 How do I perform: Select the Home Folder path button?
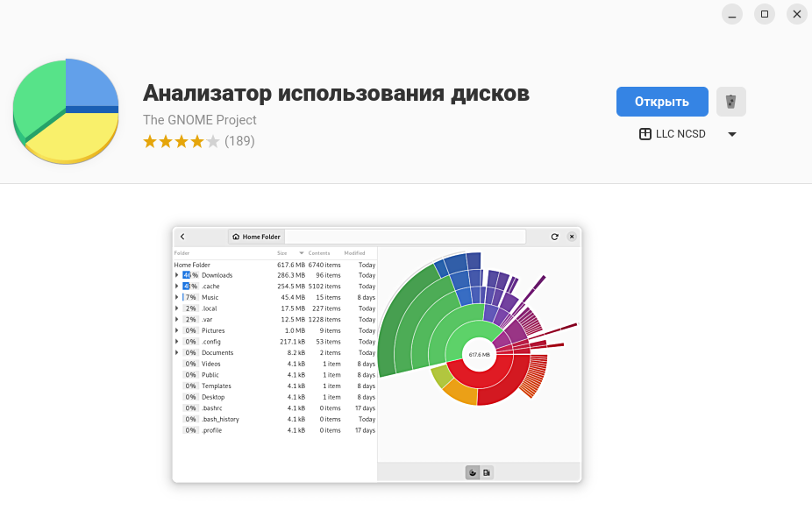(x=256, y=237)
